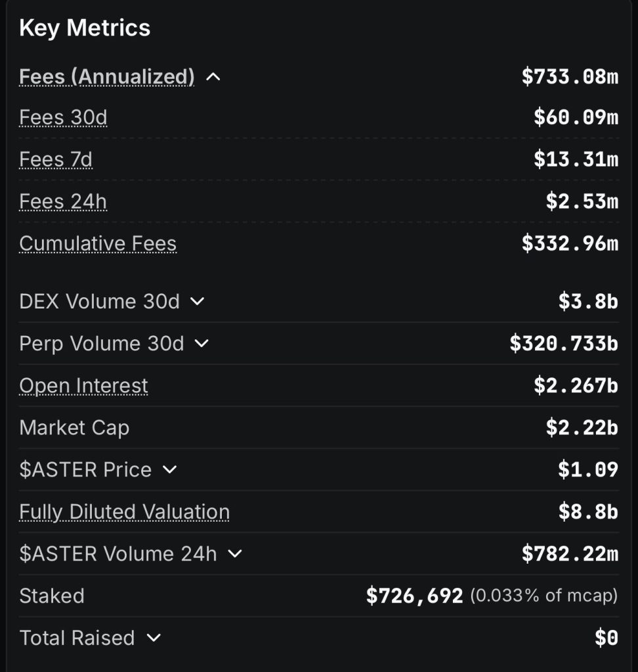
Task: Click the Staked row label
Action: click(x=52, y=596)
